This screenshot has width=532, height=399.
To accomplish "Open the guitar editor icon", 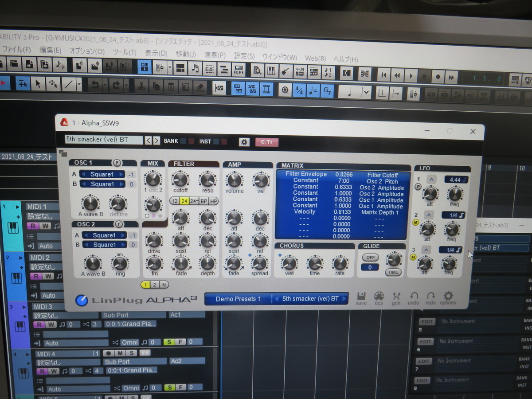I will [x=285, y=70].
